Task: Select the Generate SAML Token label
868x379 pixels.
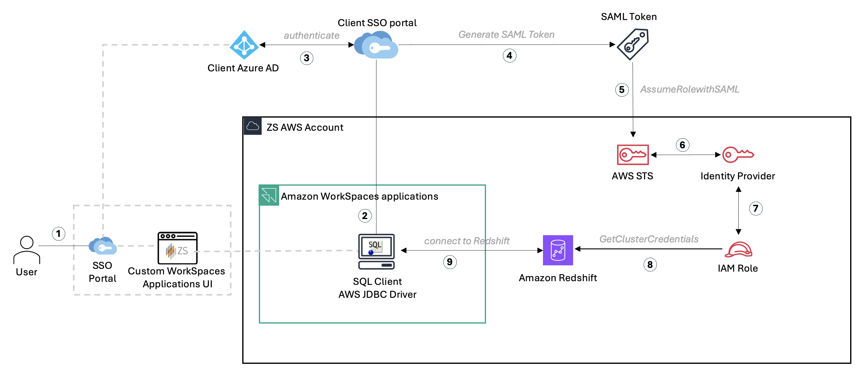Action: (506, 34)
